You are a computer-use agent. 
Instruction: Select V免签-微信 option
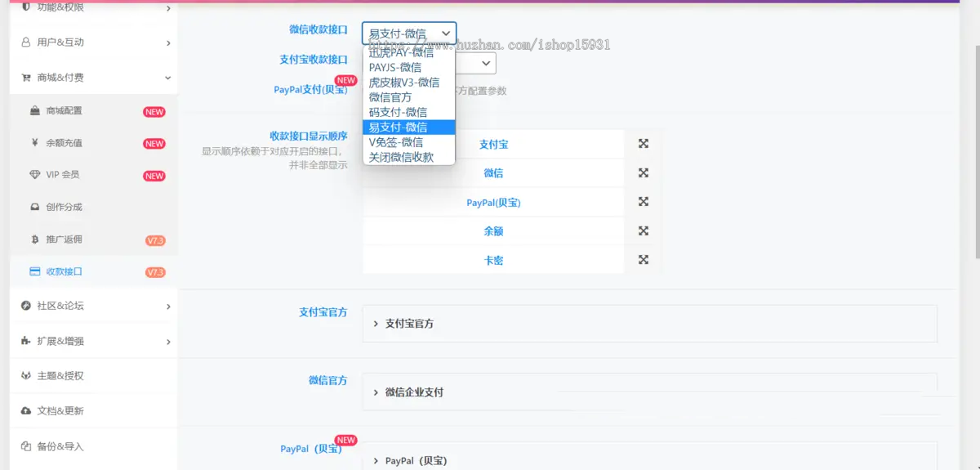[x=408, y=141]
